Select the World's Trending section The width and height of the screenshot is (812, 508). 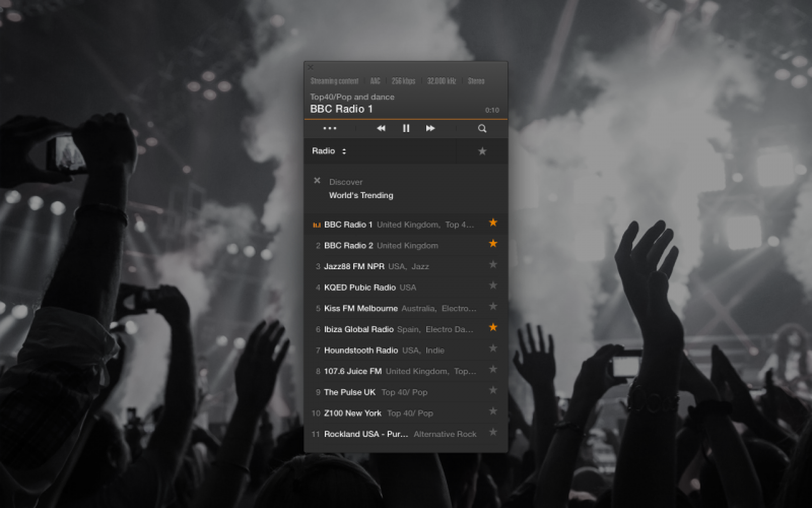click(361, 195)
